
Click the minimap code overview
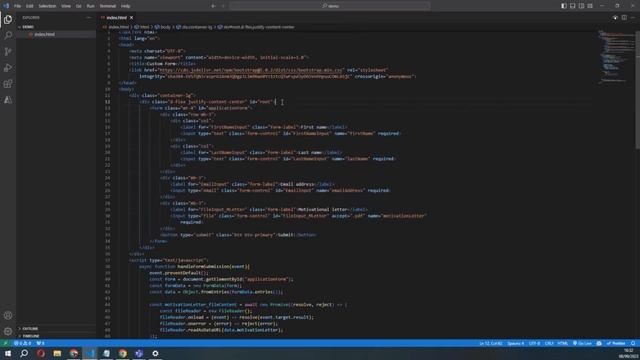(x=616, y=57)
